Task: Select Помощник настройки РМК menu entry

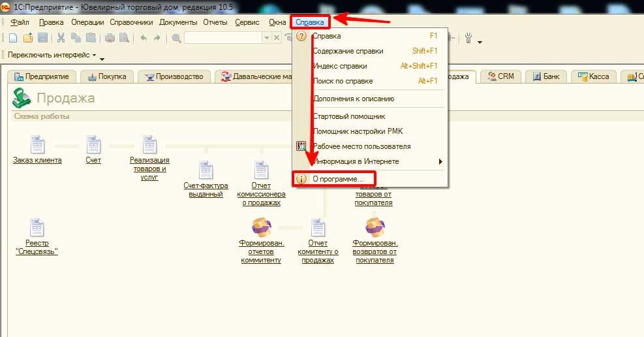Action: pos(370,131)
